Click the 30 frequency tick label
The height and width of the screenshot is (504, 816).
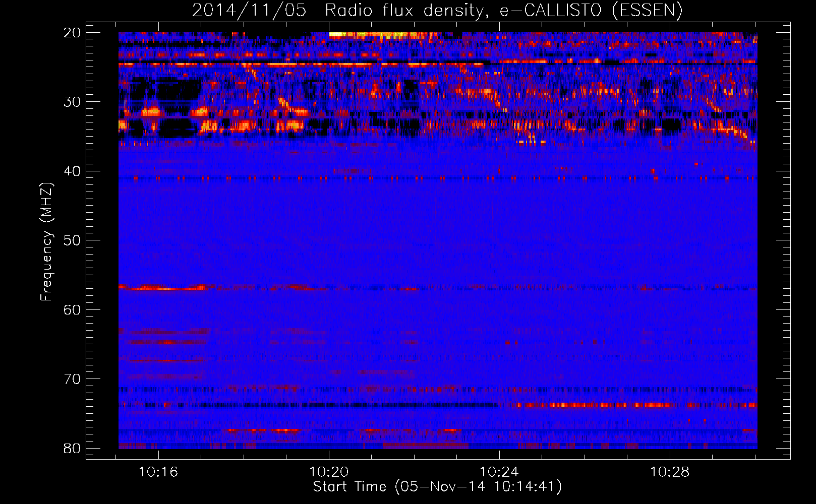72,102
